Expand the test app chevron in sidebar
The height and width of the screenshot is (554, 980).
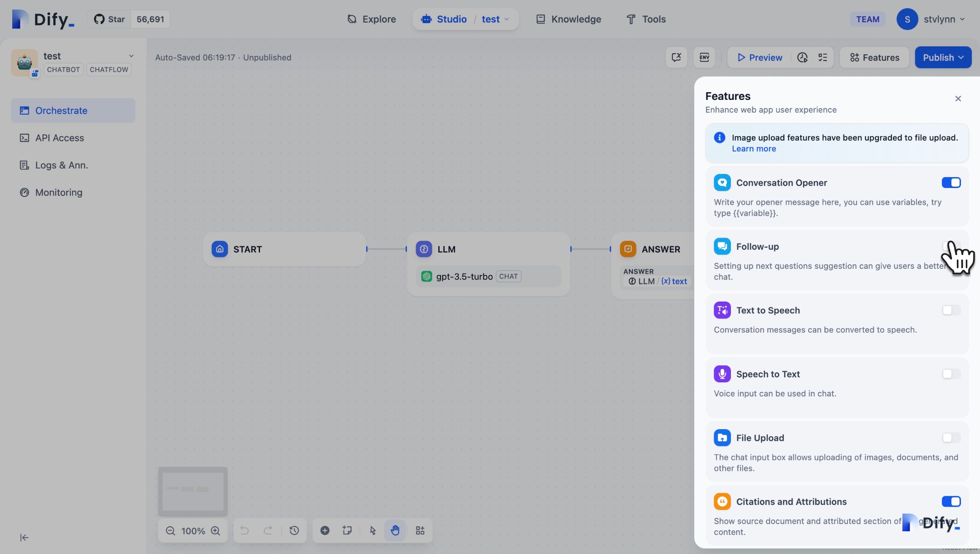(x=131, y=56)
